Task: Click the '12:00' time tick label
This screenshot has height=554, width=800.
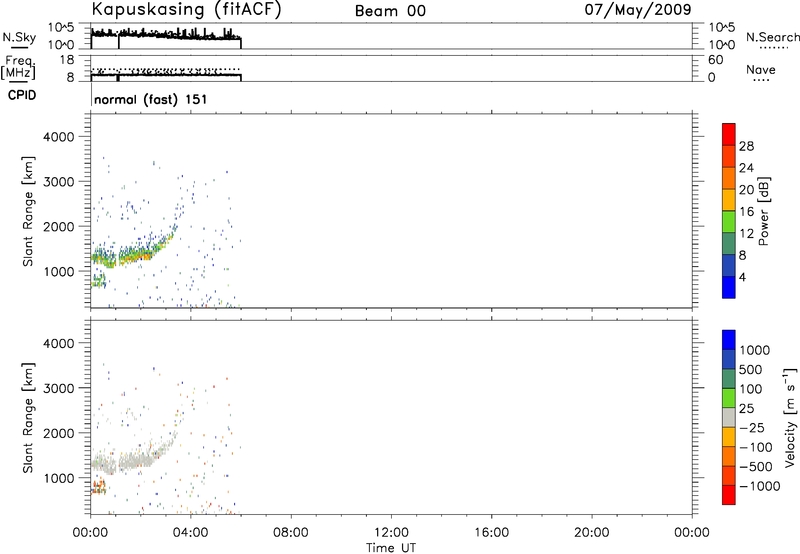Action: tap(391, 533)
